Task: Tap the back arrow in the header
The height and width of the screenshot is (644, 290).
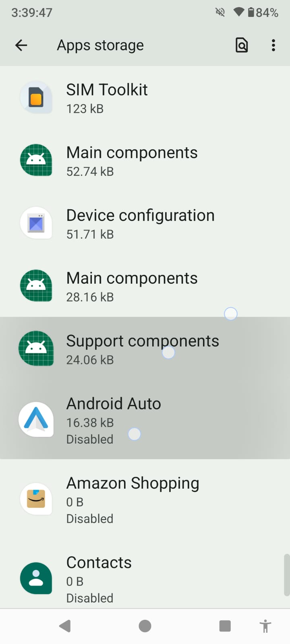Action: tap(21, 45)
